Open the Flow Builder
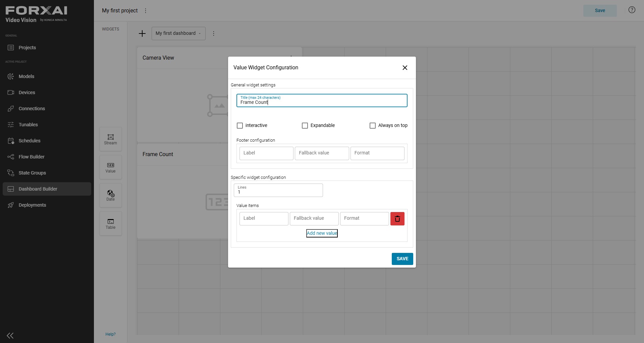Image resolution: width=644 pixels, height=343 pixels. point(47,157)
